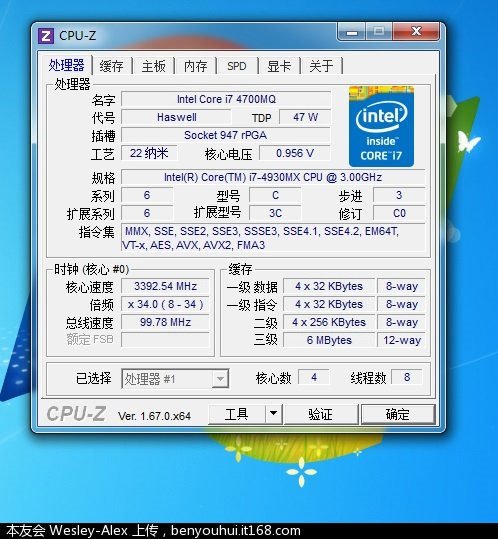This screenshot has height=539, width=498.
Task: Expand the 工具 button dropdown arrow
Action: (274, 414)
